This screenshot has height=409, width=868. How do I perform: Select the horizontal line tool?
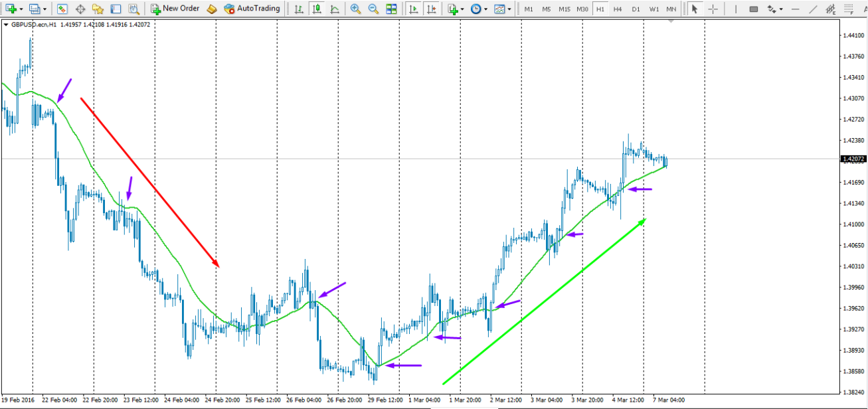point(796,9)
